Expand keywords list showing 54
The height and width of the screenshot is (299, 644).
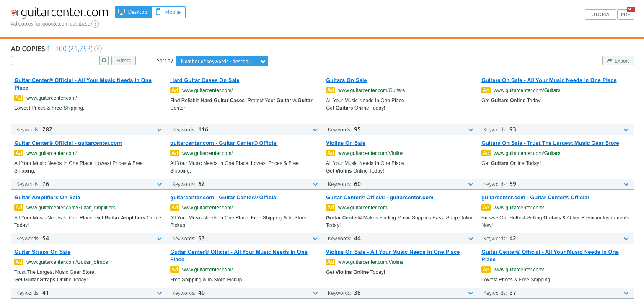[x=159, y=239]
